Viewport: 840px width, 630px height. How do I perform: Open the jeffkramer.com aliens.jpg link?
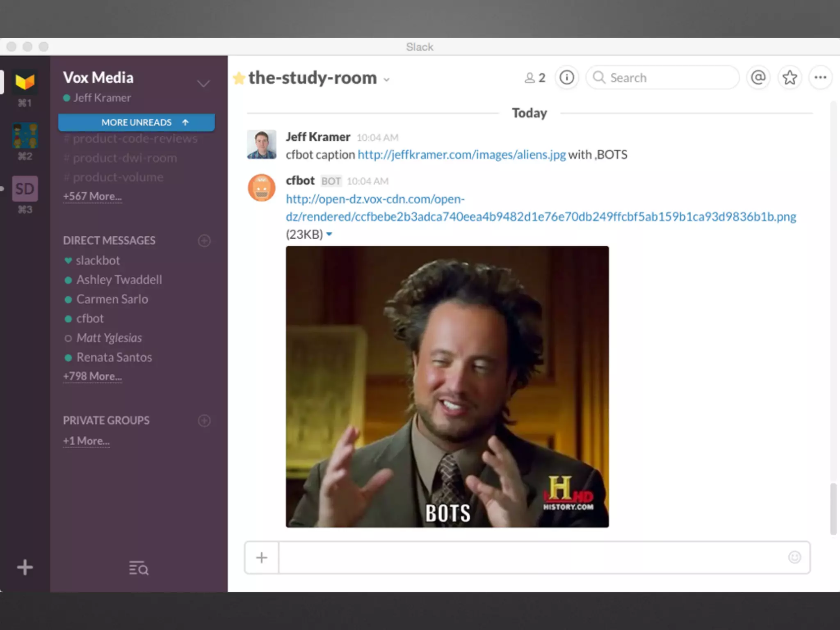point(461,155)
